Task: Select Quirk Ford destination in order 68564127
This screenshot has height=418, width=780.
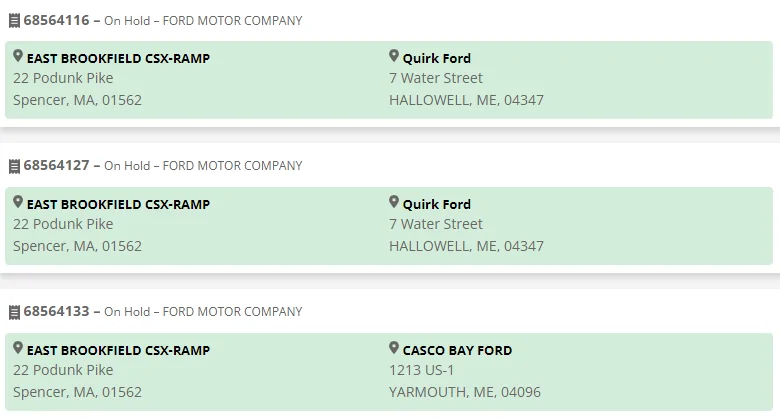Action: point(436,205)
